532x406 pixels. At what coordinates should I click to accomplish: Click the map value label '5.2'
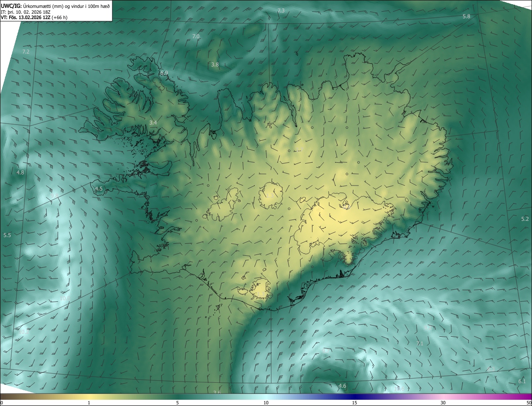(x=525, y=219)
